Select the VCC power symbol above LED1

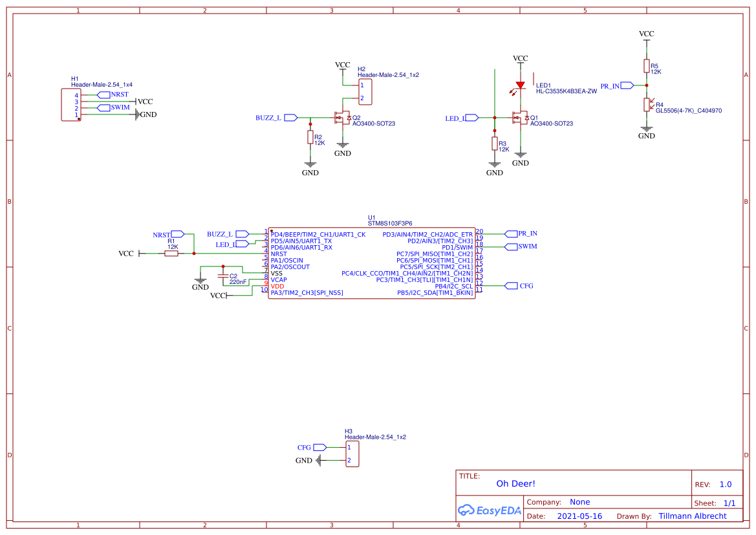point(520,60)
